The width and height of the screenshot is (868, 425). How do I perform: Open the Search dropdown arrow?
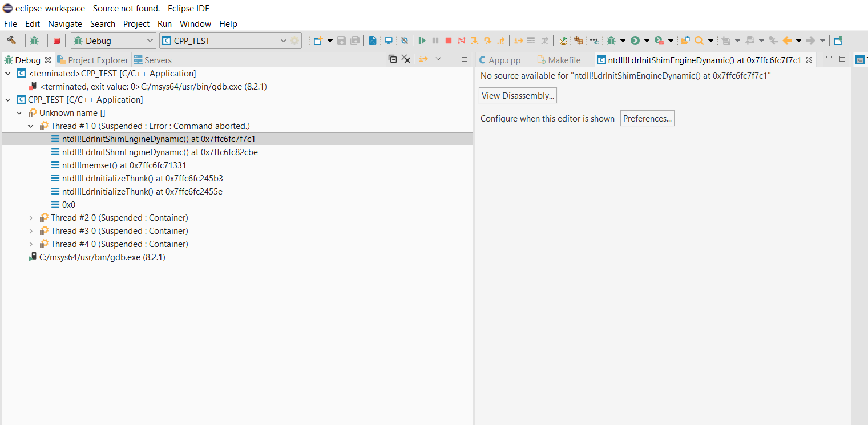click(710, 41)
